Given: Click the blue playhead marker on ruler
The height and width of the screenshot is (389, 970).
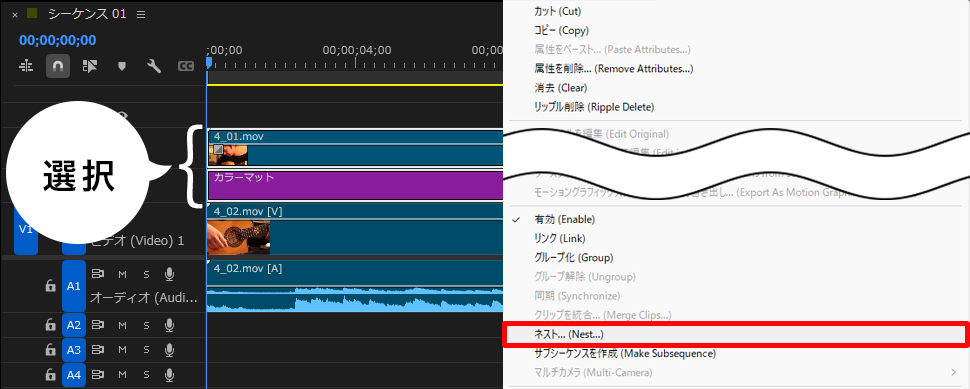Looking at the screenshot, I should [x=209, y=62].
